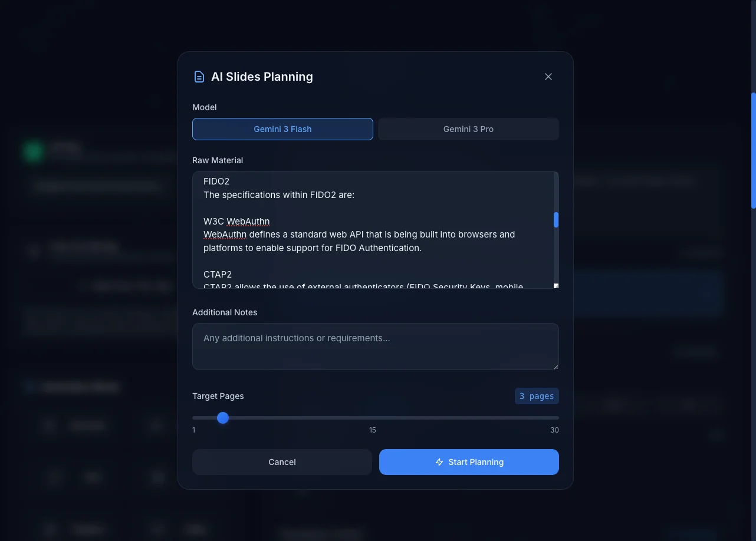Click inside the Additional Notes field
756x541 pixels.
pos(376,347)
